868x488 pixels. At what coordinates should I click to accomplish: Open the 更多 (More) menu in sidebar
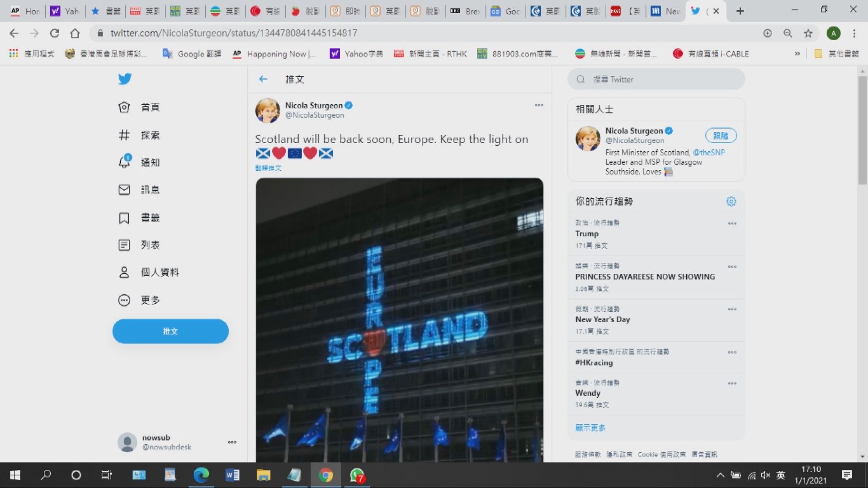point(124,300)
